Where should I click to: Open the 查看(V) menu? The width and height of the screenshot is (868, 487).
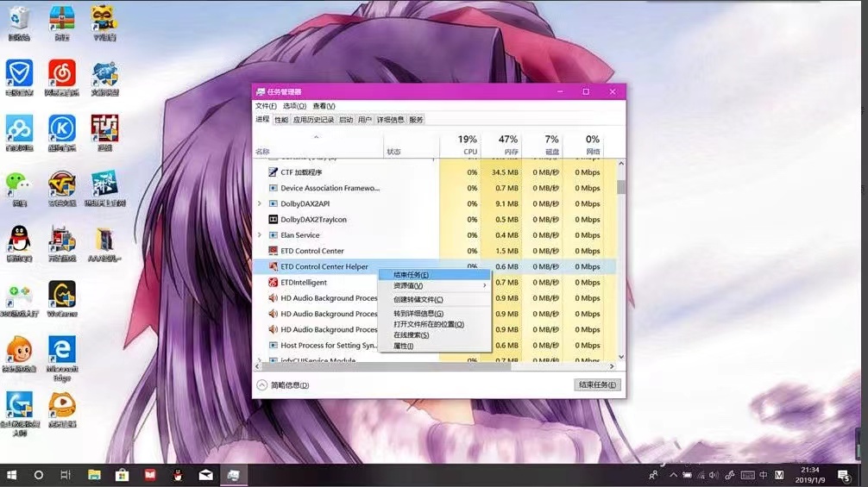coord(324,105)
